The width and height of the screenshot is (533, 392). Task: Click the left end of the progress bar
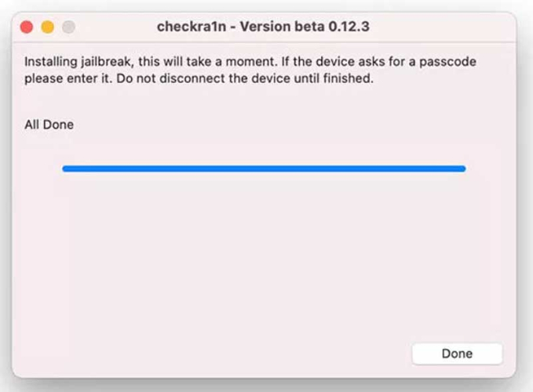[67, 169]
